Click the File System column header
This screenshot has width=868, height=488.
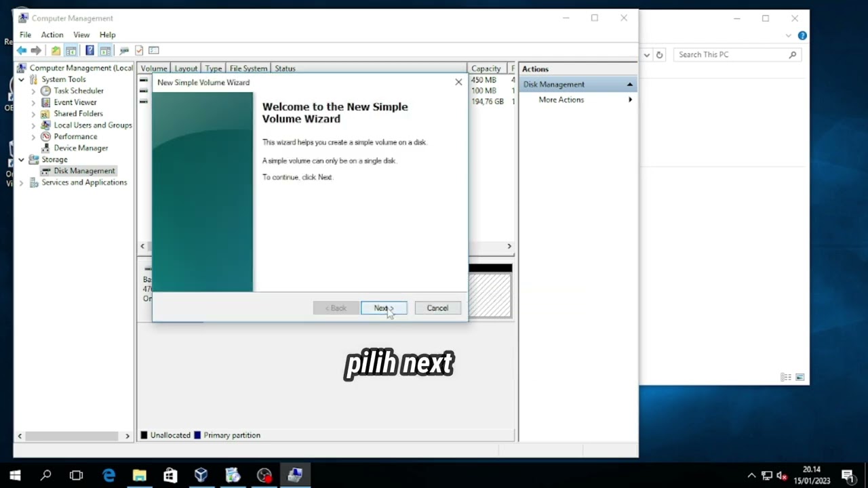coord(248,68)
